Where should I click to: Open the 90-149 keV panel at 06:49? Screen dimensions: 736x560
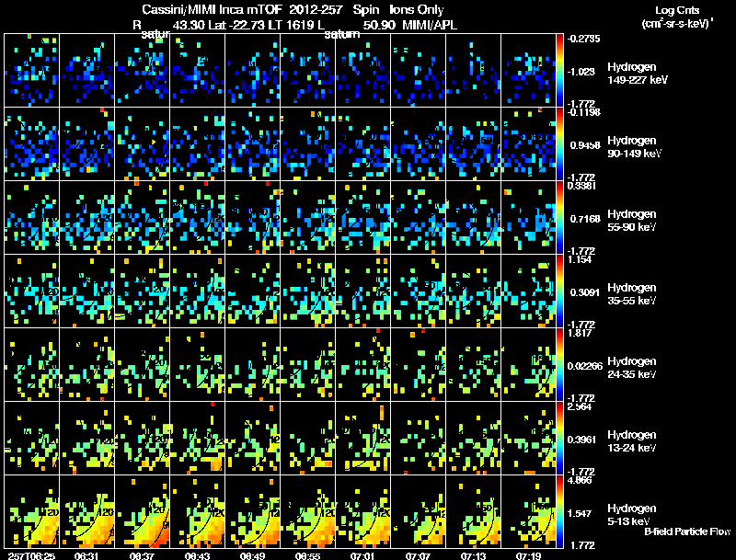click(x=252, y=143)
